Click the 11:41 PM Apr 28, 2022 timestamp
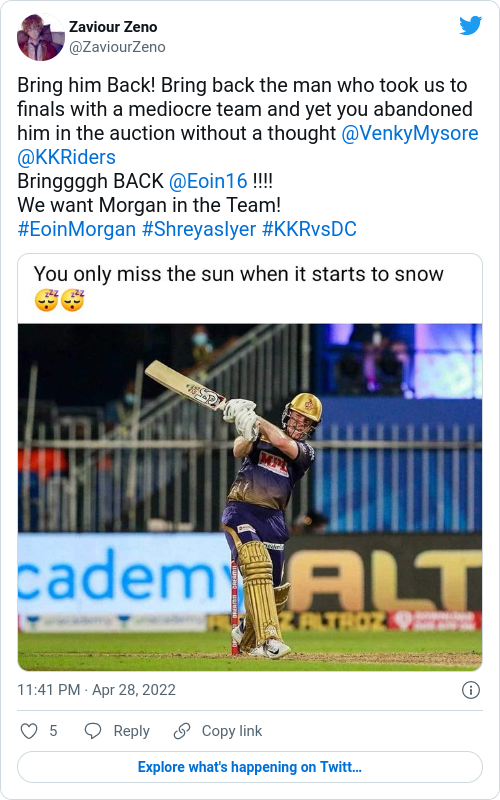 point(96,690)
